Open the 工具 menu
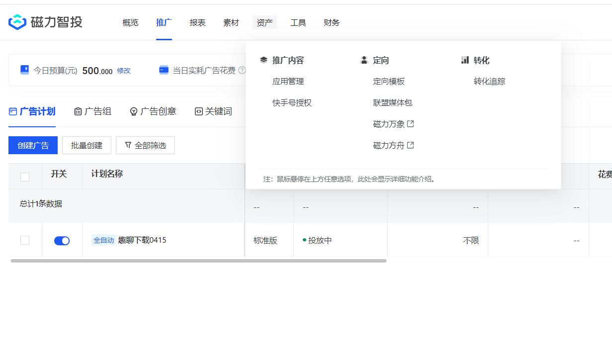Image resolution: width=612 pixels, height=364 pixels. (x=298, y=22)
